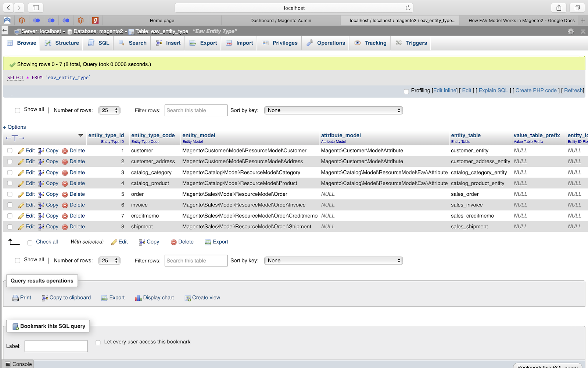Click the browser address bar
This screenshot has height=368, width=588.
[x=294, y=8]
